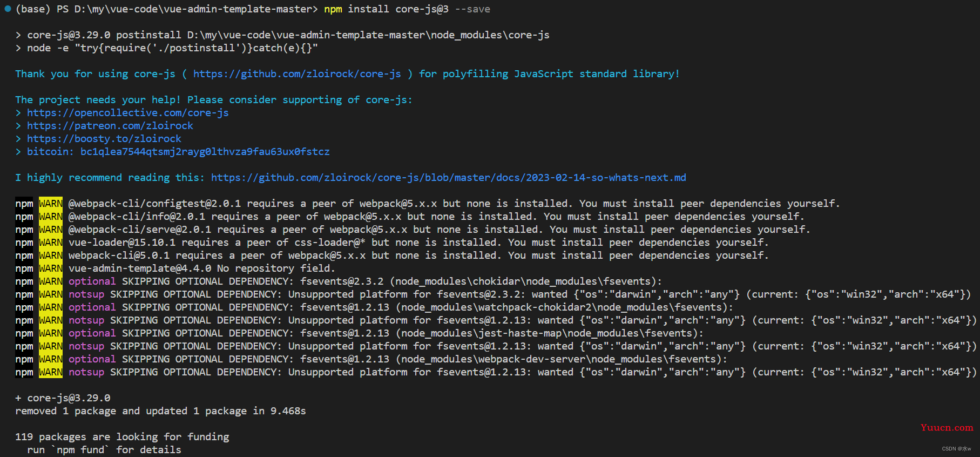This screenshot has width=980, height=457.
Task: Open the patreon.com/zloirock link
Action: 110,126
